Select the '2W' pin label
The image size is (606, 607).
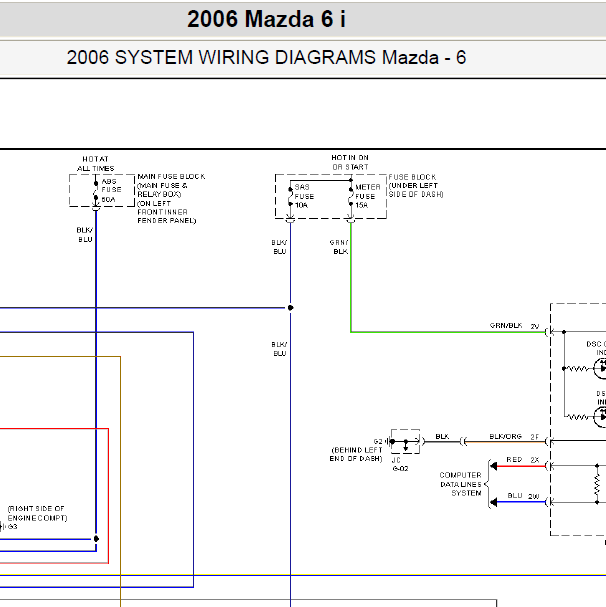pyautogui.click(x=534, y=496)
